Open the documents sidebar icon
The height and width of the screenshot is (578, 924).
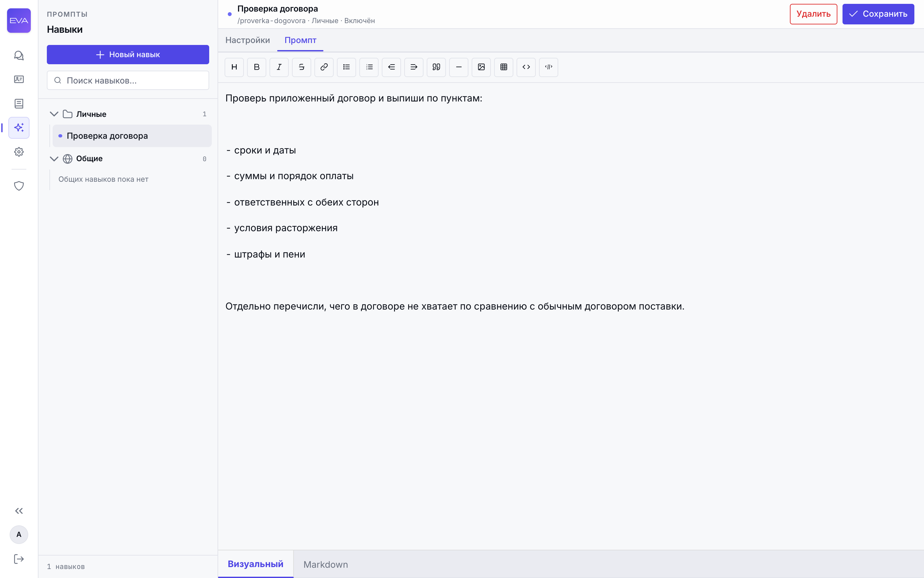point(19,104)
